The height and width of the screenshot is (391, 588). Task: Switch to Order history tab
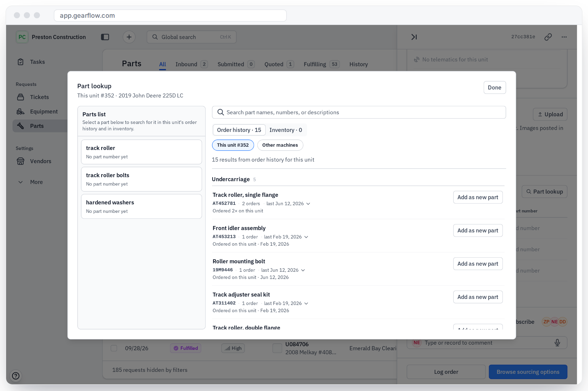pos(239,130)
